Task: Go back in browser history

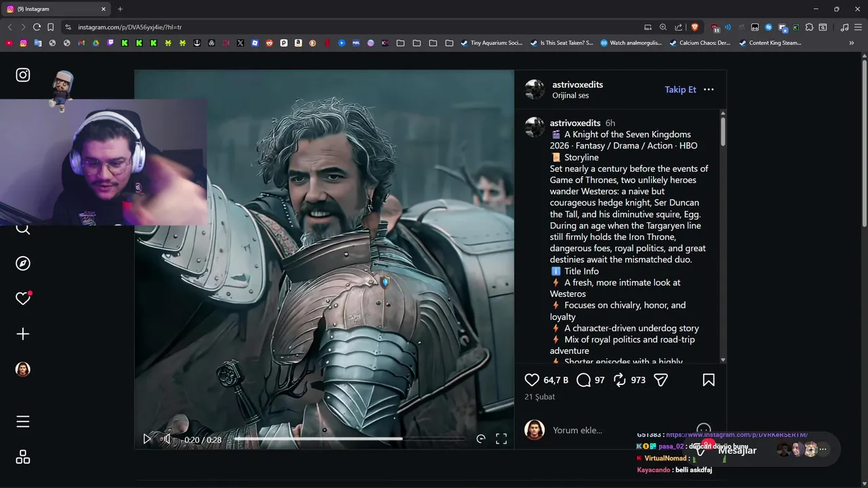Action: (9, 27)
